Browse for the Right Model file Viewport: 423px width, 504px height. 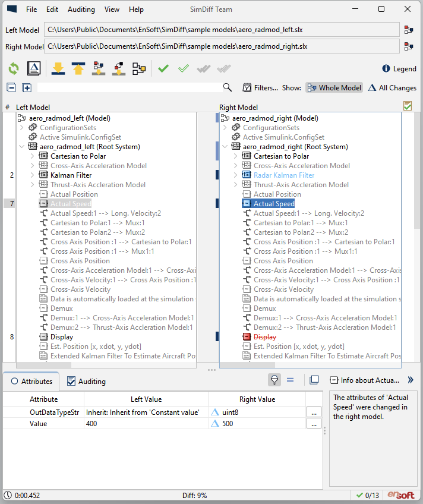(x=409, y=46)
